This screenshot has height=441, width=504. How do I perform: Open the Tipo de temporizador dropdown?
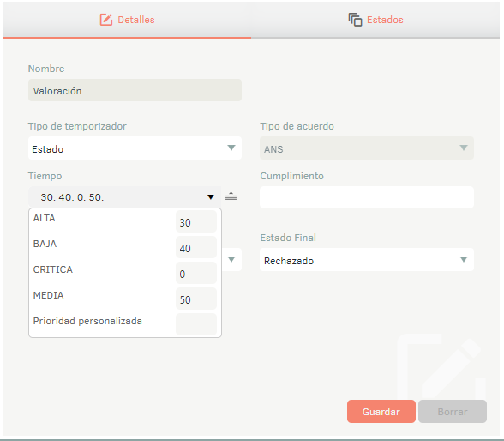(x=135, y=148)
